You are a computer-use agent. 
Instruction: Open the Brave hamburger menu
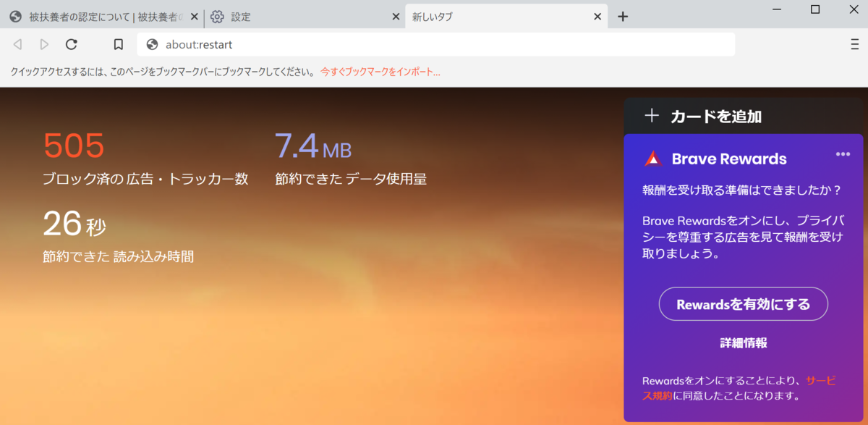point(855,43)
